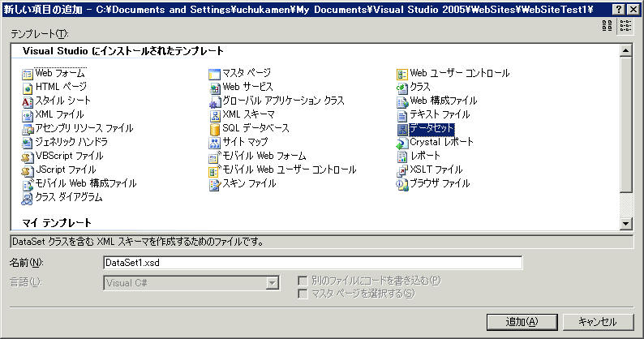644x339 pixels.
Task: Choose the ジェネリック ハンドラ template icon
Action: click(x=27, y=143)
